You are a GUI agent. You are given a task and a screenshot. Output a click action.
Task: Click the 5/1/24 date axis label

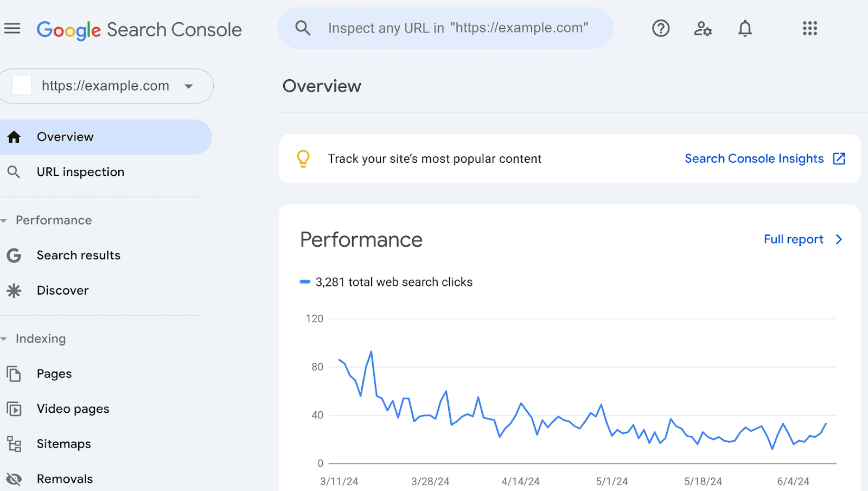coord(612,481)
